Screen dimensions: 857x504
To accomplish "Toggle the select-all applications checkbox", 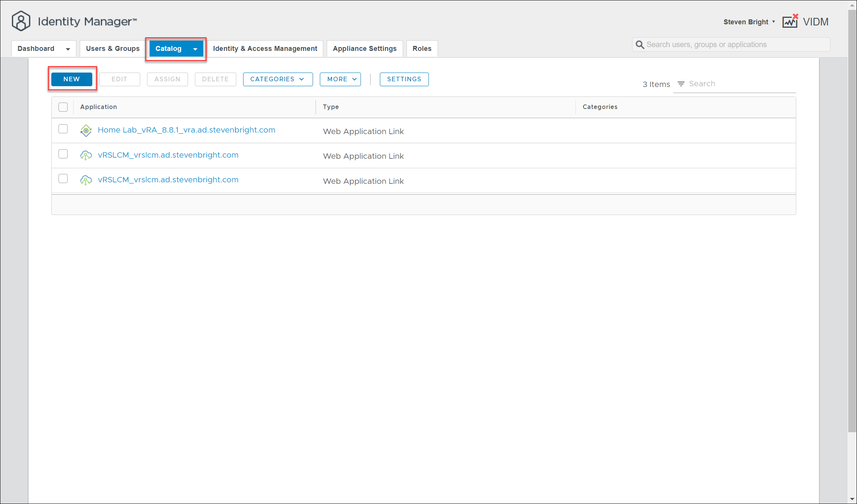I will [x=63, y=107].
